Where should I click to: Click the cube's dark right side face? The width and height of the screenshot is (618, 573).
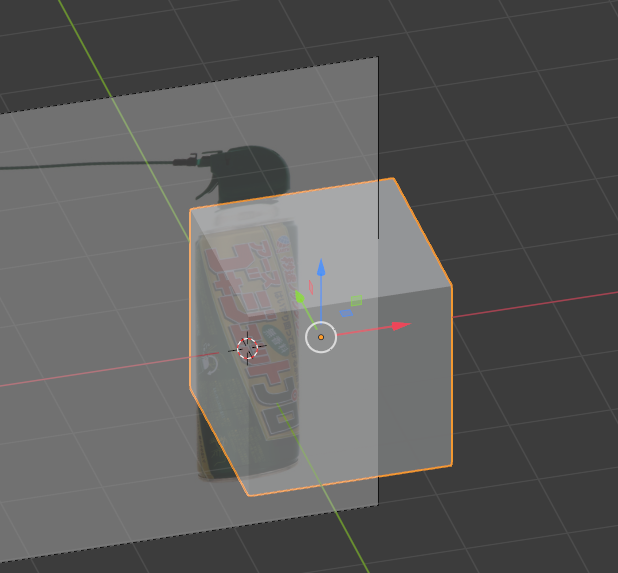(414, 382)
